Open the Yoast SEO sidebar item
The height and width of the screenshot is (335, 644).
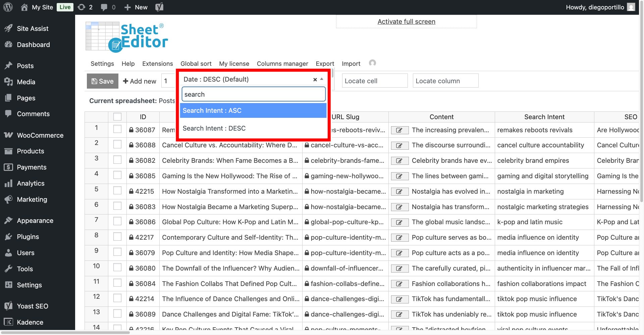click(x=33, y=306)
